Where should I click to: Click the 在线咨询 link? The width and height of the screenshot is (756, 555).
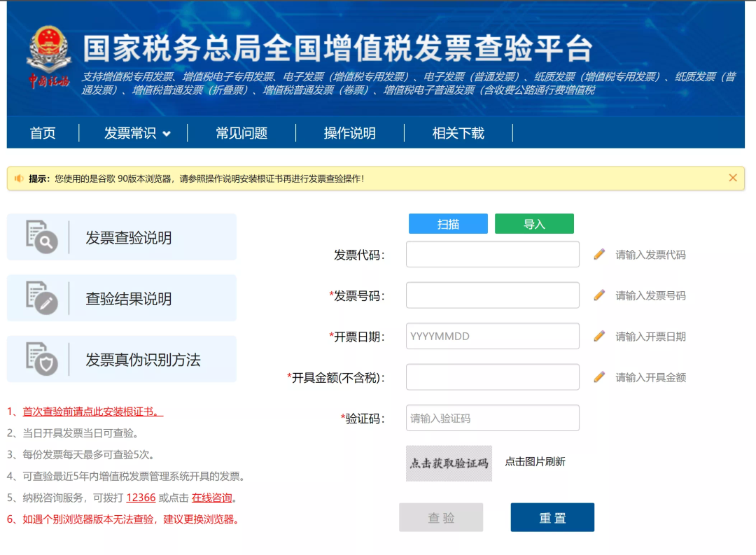point(211,498)
